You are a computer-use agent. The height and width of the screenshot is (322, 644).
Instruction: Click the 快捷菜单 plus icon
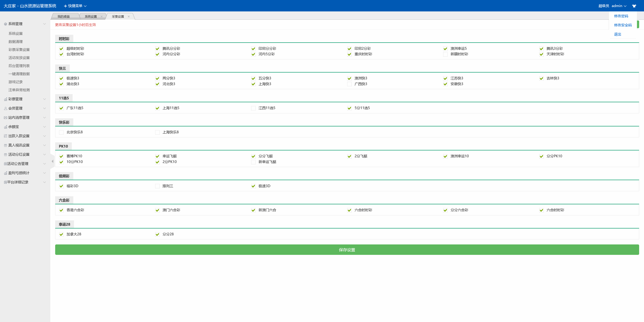(65, 6)
